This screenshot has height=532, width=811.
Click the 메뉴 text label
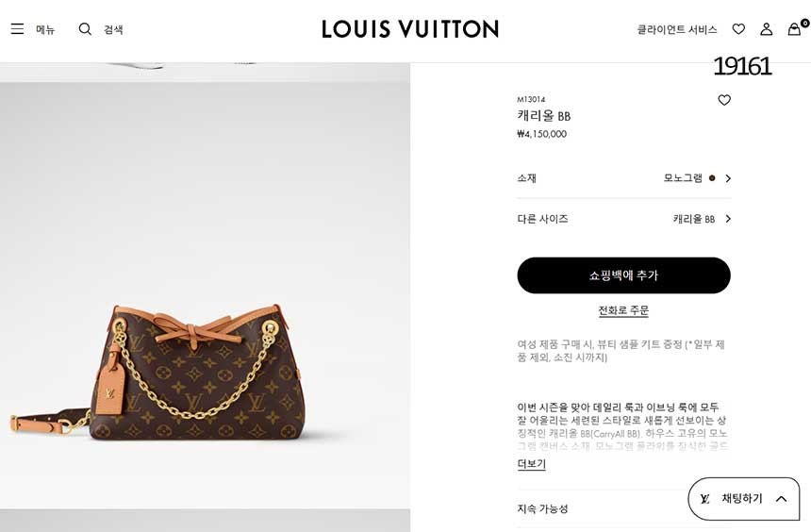(x=45, y=29)
